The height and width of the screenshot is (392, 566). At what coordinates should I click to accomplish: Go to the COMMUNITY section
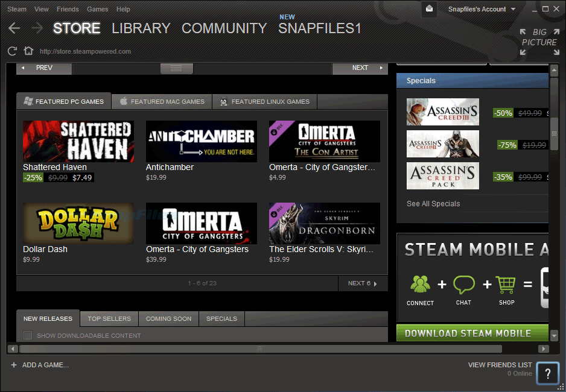coord(224,28)
